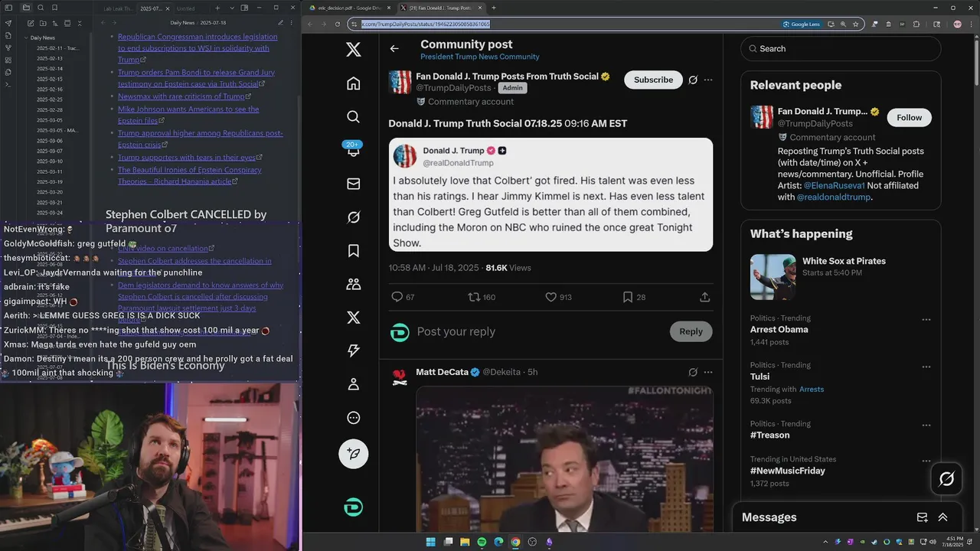Open Profile person icon in X sidebar
Viewport: 980px width, 551px height.
tap(353, 384)
